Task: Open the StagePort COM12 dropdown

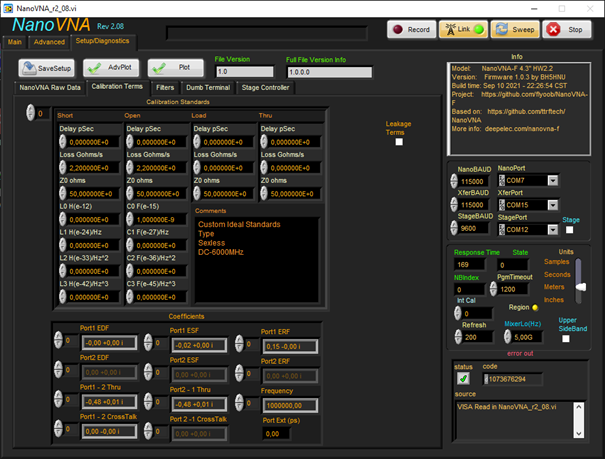Action: 553,228
